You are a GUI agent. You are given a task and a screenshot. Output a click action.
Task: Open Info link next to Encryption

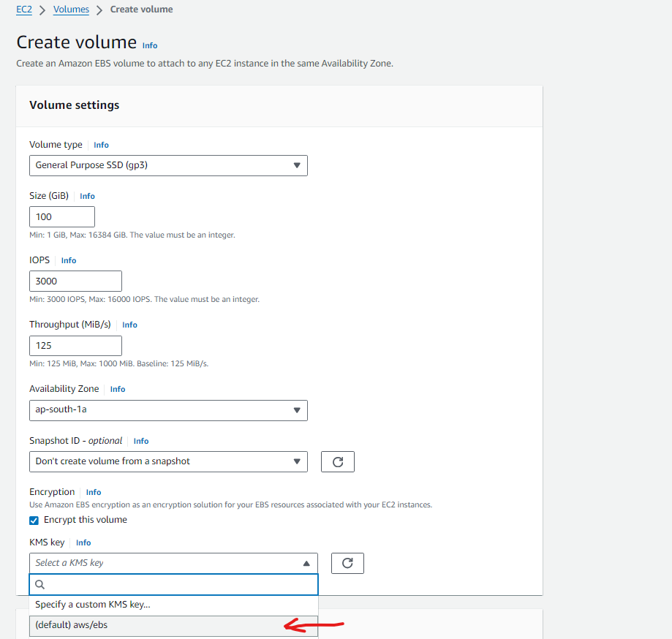click(94, 493)
